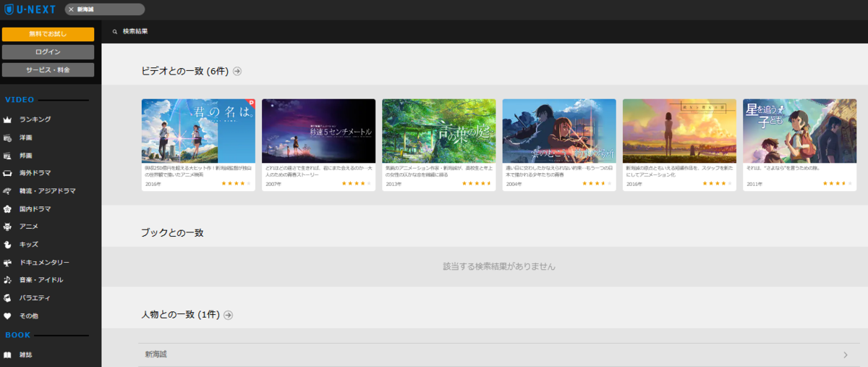Open the 2016年 sunset field thumbnail
Image resolution: width=868 pixels, height=367 pixels.
(x=679, y=131)
